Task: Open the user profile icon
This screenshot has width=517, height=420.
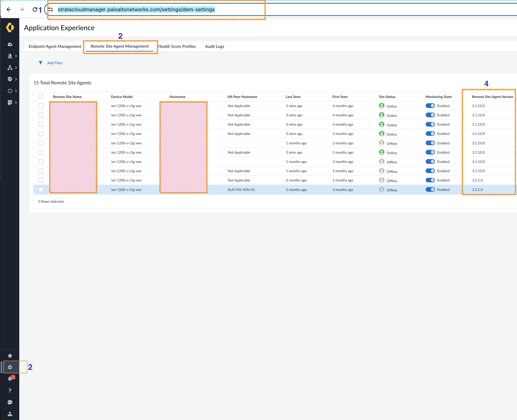Action: coord(10,414)
